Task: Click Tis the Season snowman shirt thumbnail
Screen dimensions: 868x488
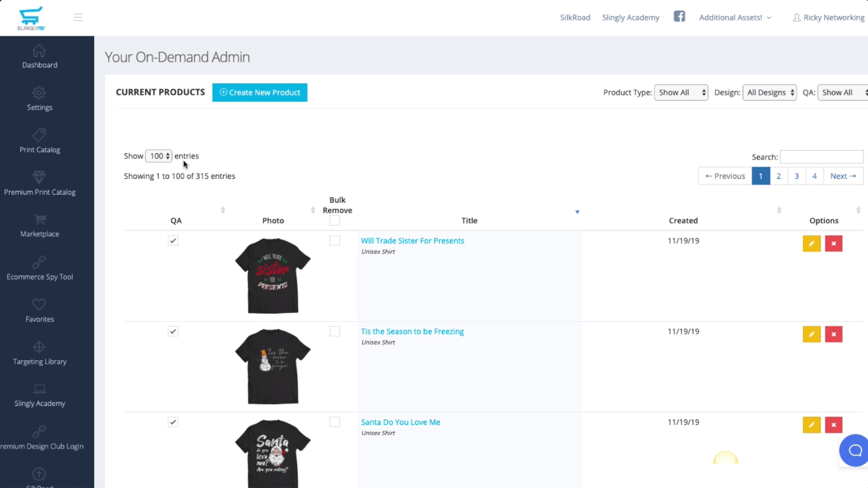Action: pos(273,366)
